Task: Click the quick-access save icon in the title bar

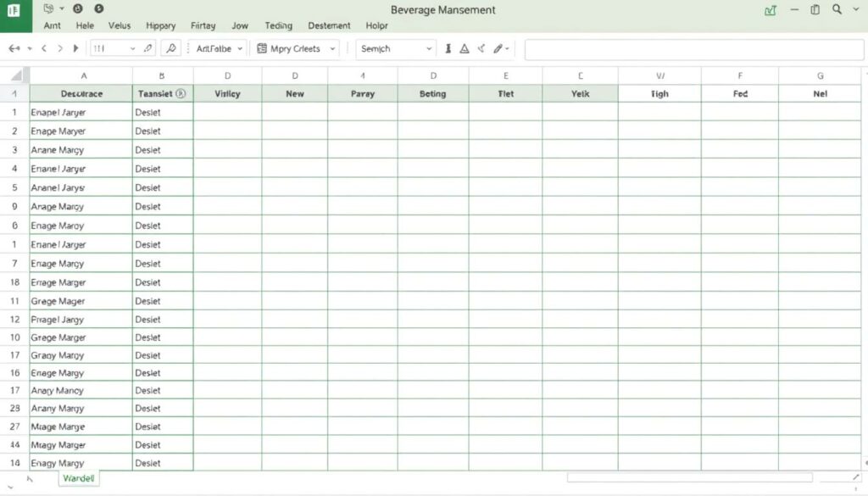Action: point(48,8)
